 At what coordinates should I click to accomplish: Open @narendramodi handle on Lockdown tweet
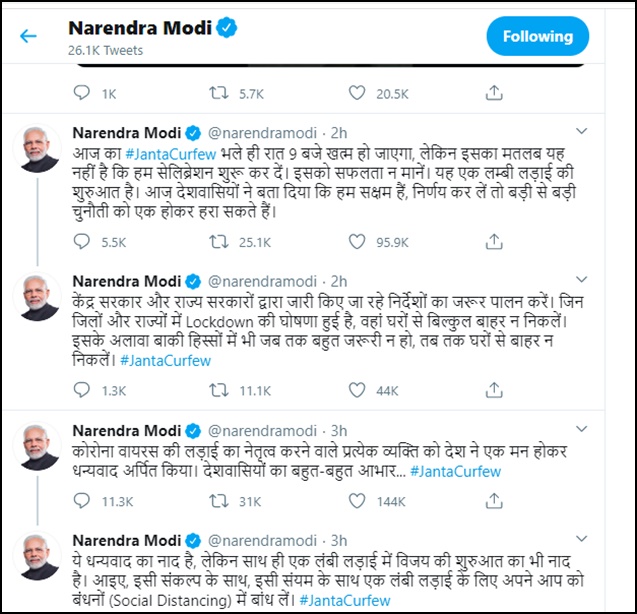click(262, 281)
